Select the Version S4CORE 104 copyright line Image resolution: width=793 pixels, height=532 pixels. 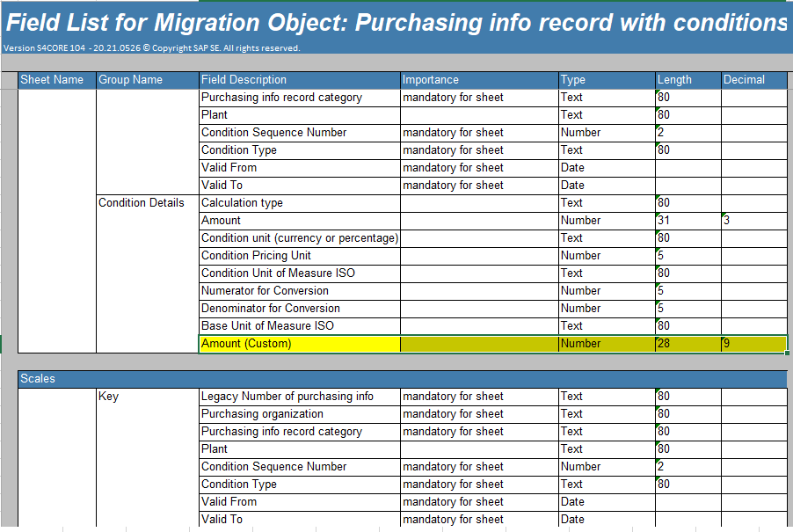[152, 48]
